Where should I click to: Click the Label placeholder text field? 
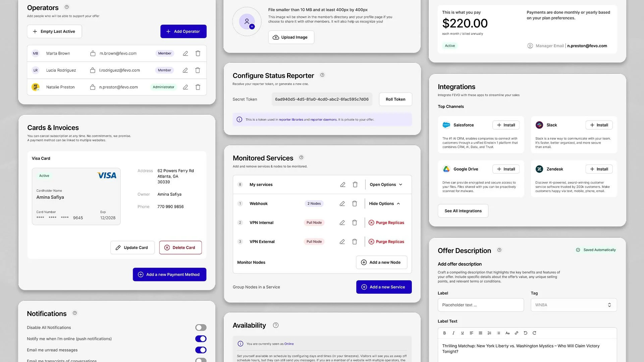481,305
